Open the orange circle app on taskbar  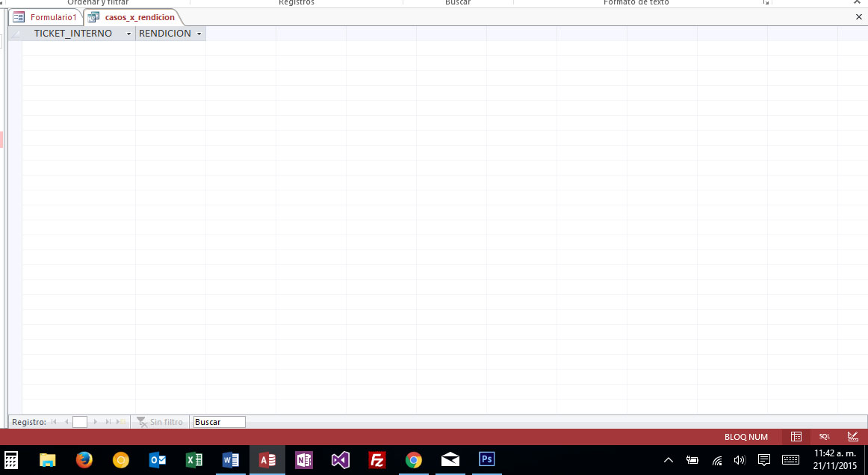pyautogui.click(x=121, y=460)
